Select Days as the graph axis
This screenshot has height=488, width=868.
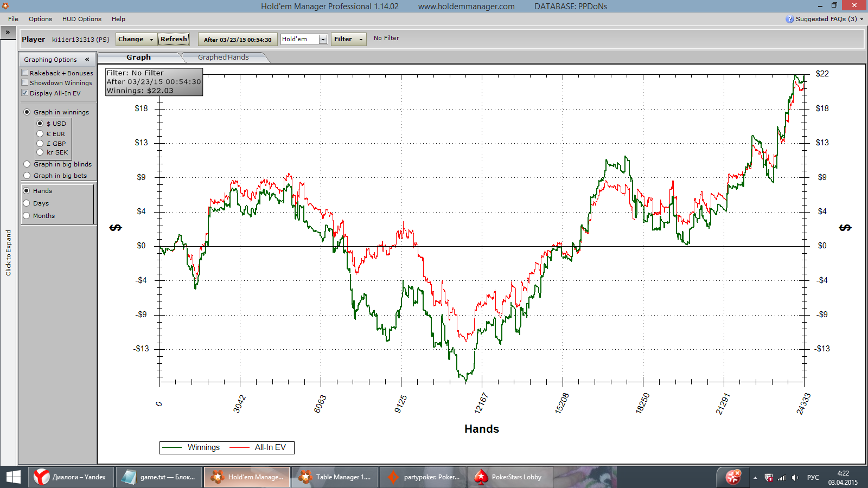27,203
